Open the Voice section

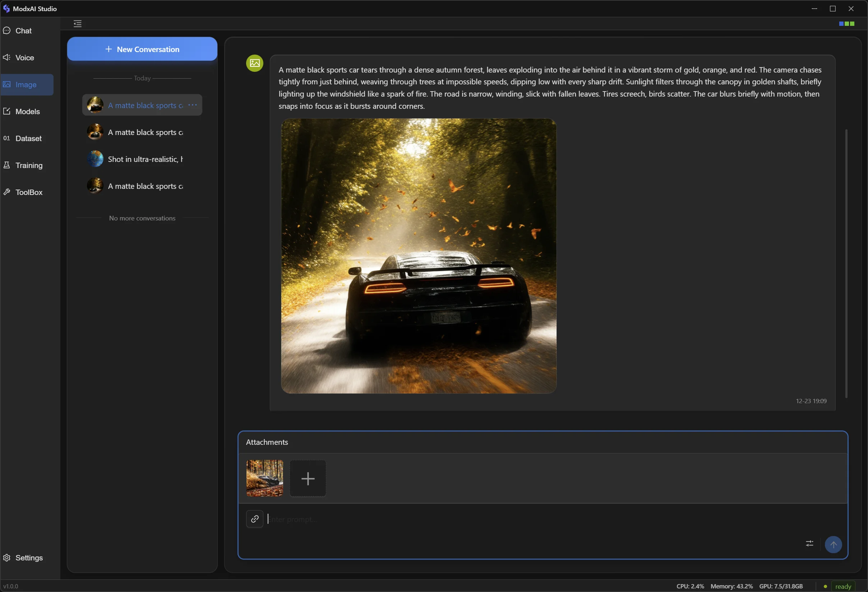tap(24, 57)
